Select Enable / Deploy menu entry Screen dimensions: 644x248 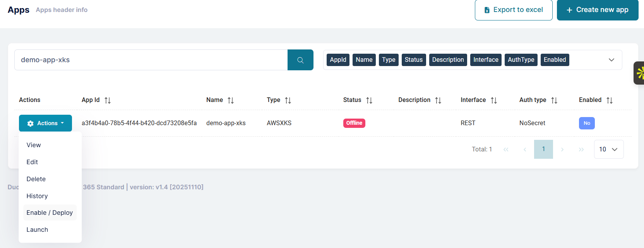[x=50, y=212]
